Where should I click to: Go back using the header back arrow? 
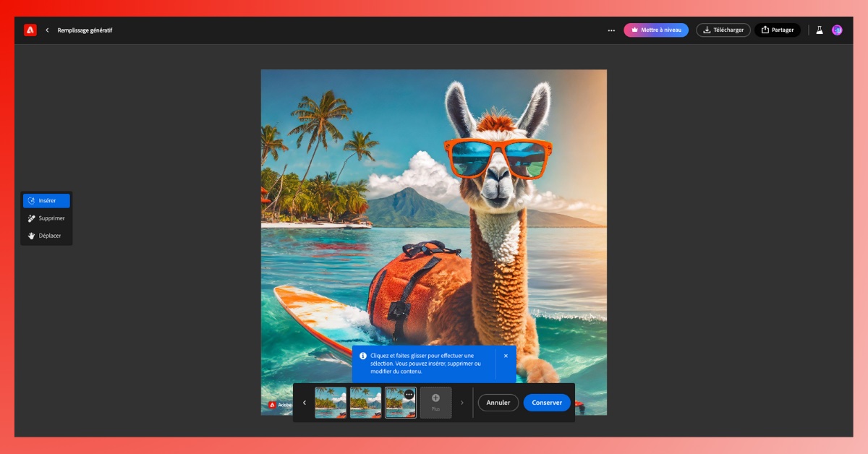point(47,30)
